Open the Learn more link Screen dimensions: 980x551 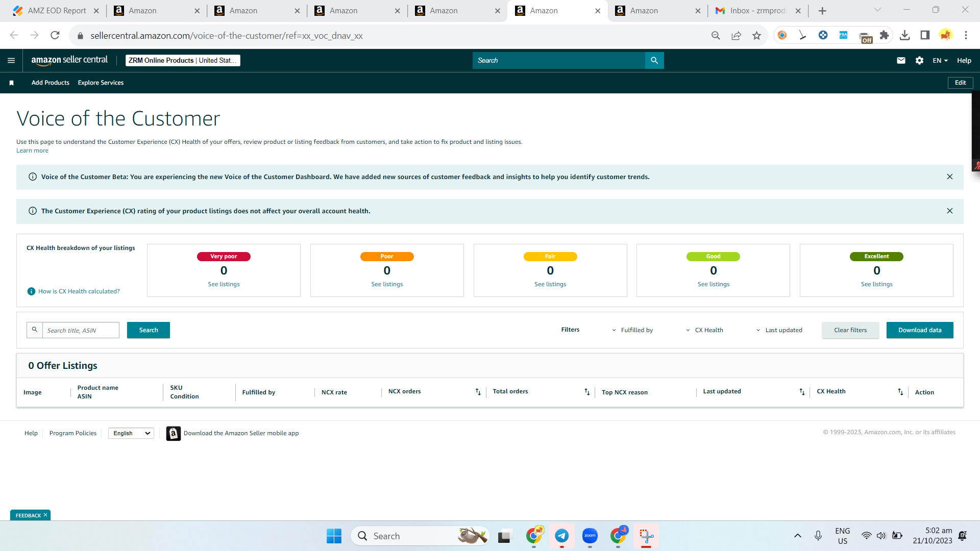[x=32, y=151]
